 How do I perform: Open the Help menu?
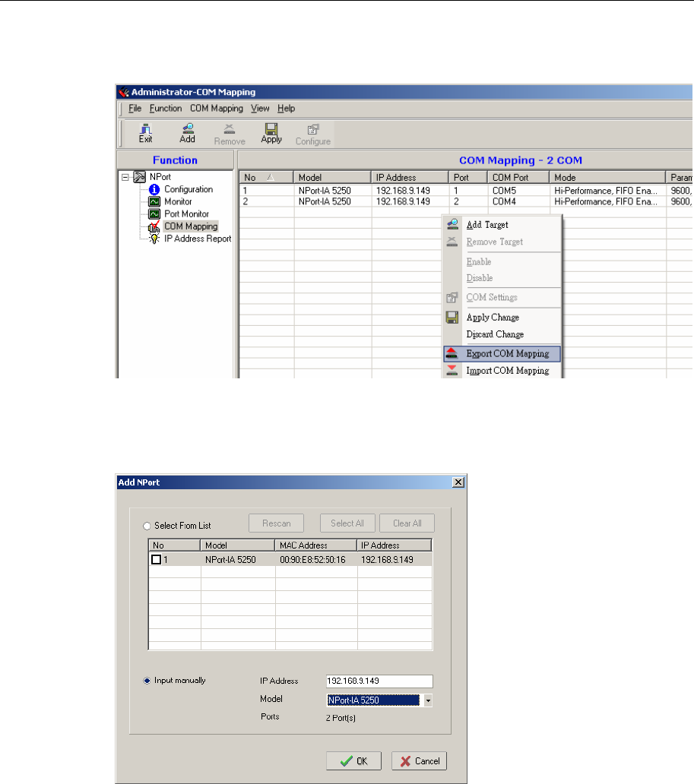[x=287, y=109]
